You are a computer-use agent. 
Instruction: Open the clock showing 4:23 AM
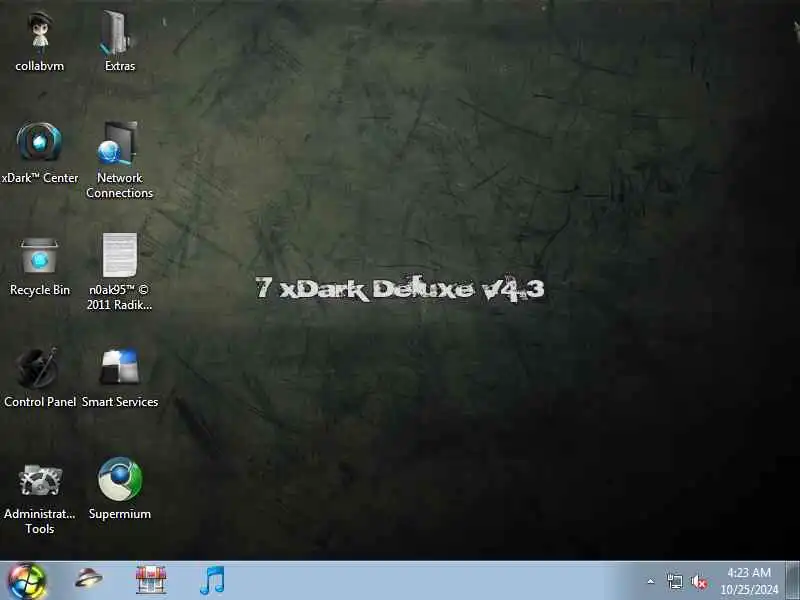point(749,581)
